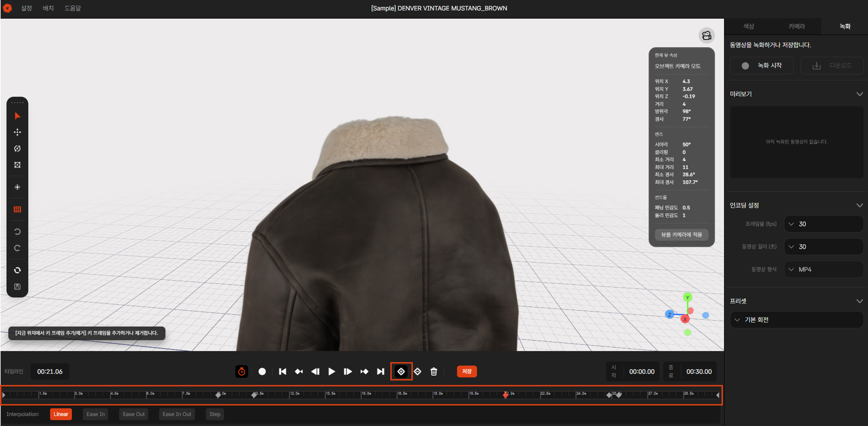Activate the rotate tool in left toolbar
Image resolution: width=868 pixels, height=426 pixels.
pyautogui.click(x=17, y=148)
